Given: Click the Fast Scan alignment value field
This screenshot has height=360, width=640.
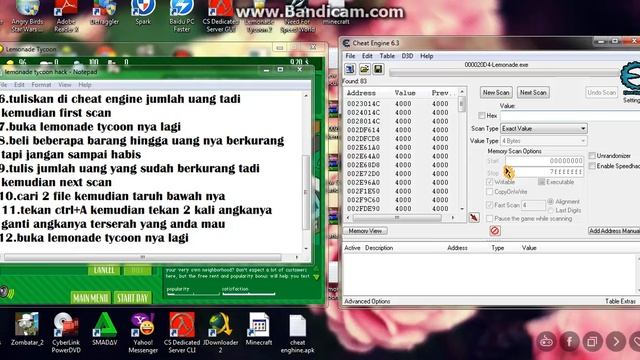Looking at the screenshot, I should click(533, 205).
